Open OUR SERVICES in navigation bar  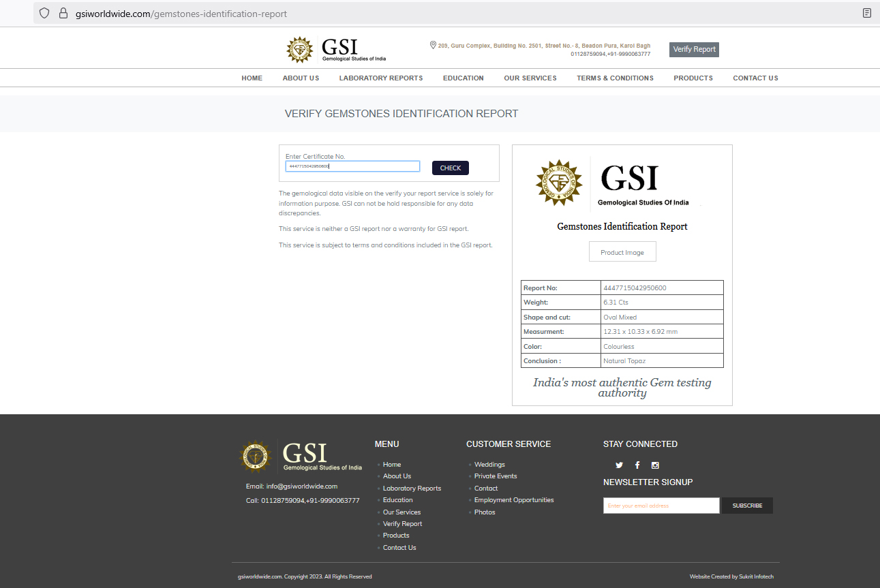click(x=530, y=78)
